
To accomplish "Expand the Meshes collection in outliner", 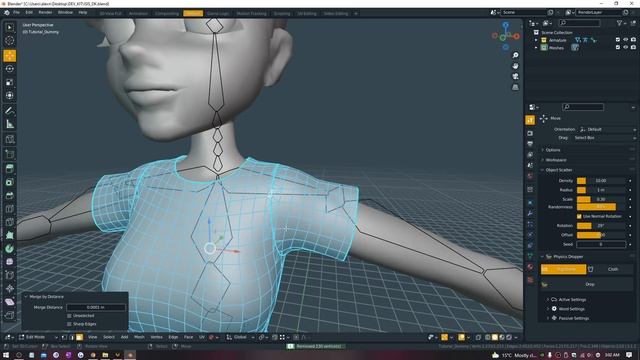I will 536,48.
